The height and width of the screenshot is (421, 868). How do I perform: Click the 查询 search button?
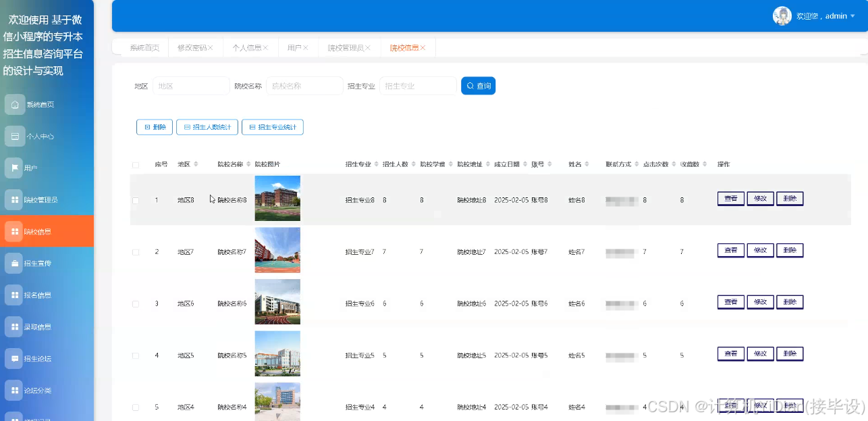click(478, 85)
